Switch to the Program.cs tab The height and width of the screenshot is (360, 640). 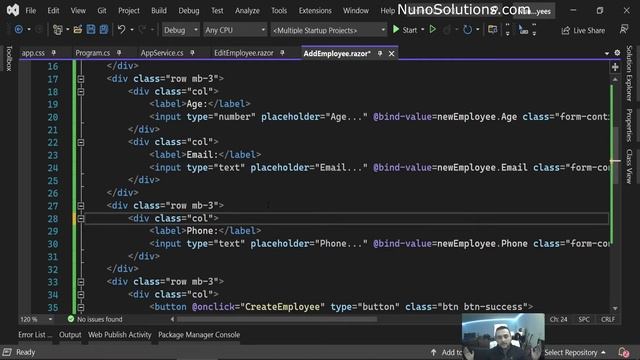(93, 53)
